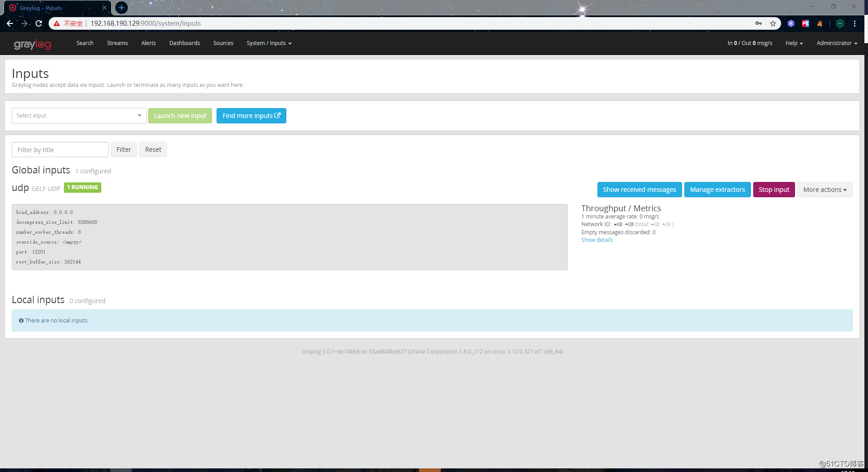Open the Dashboards page
The image size is (868, 472).
[185, 43]
